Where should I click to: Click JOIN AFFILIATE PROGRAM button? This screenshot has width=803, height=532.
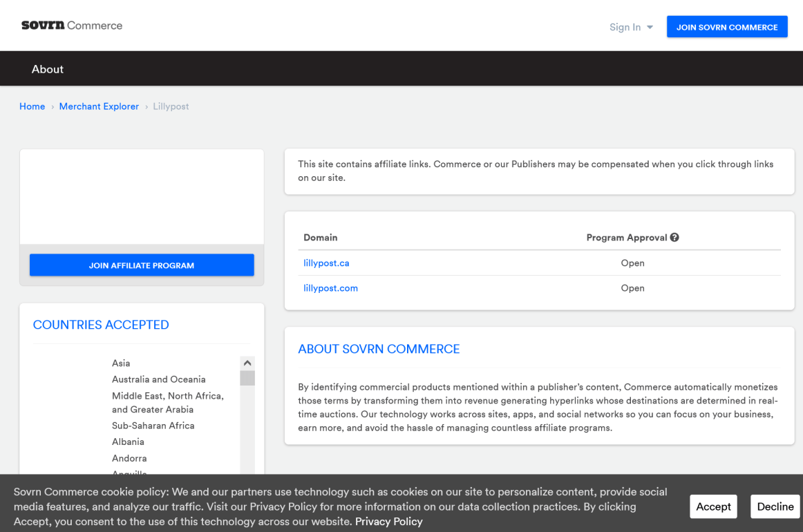point(142,265)
